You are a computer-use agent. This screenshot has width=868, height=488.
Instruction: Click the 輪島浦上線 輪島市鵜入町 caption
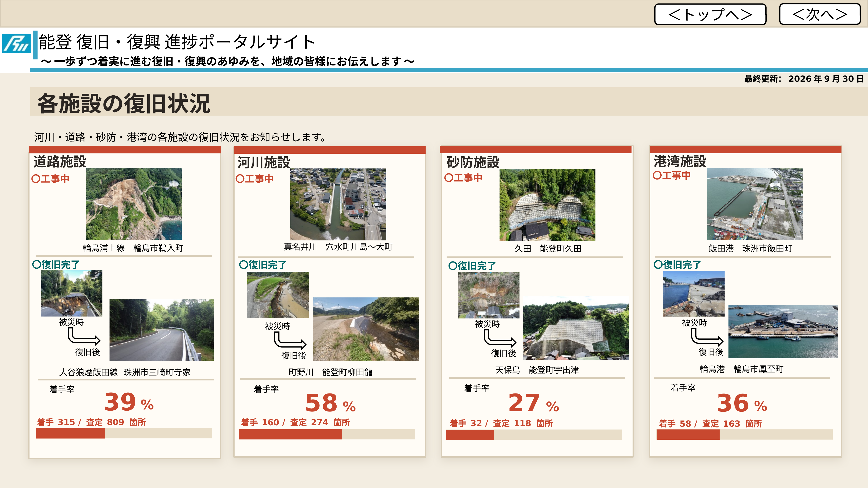[133, 248]
